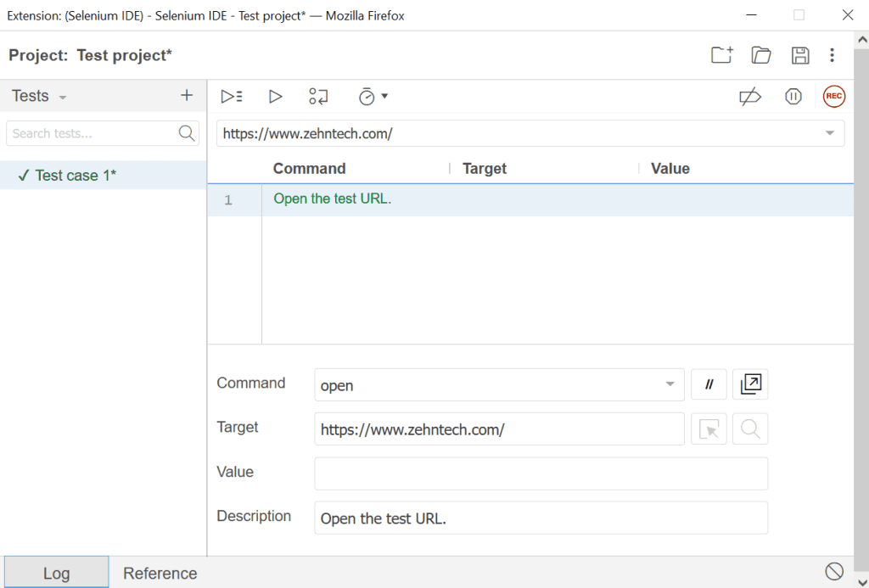
Task: Toggle the disable breakpoints icon
Action: click(x=750, y=97)
